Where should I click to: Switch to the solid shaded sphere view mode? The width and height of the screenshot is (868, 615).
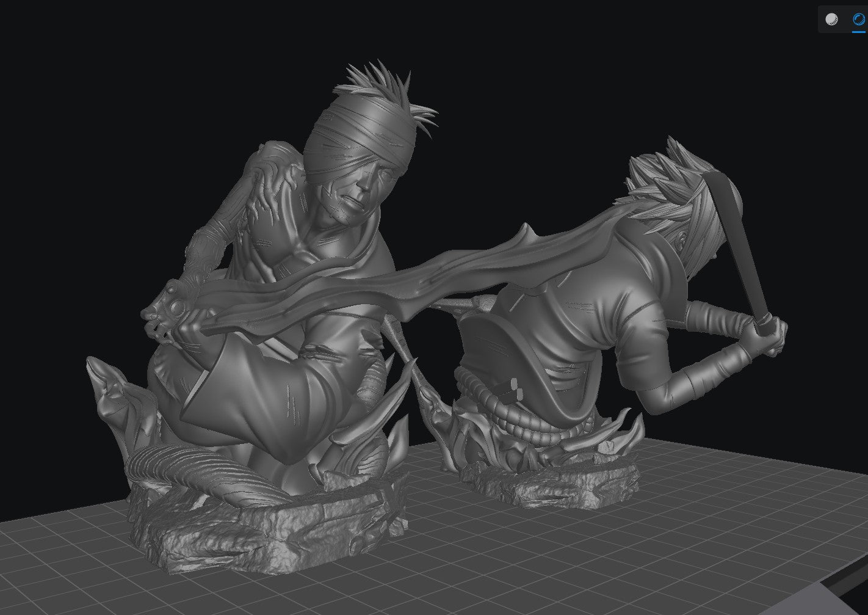(x=831, y=20)
